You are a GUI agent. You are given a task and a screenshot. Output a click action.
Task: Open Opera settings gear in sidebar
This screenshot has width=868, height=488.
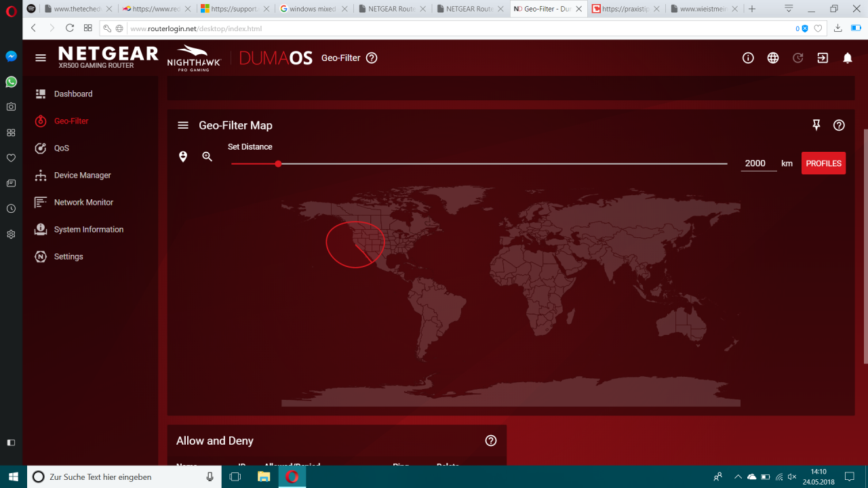[11, 235]
